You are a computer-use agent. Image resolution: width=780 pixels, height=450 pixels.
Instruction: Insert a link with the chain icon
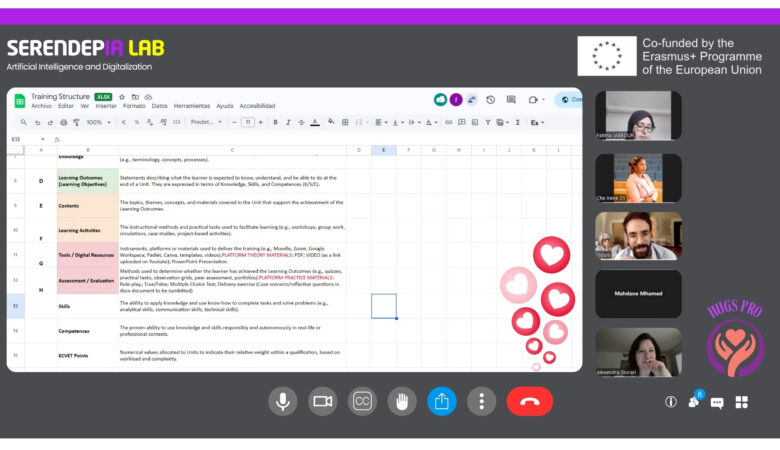[x=448, y=122]
